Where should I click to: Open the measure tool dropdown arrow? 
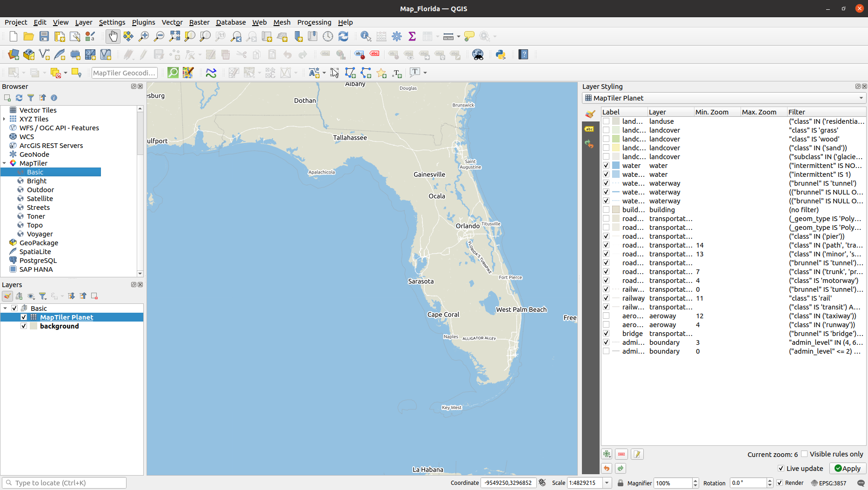pyautogui.click(x=459, y=36)
